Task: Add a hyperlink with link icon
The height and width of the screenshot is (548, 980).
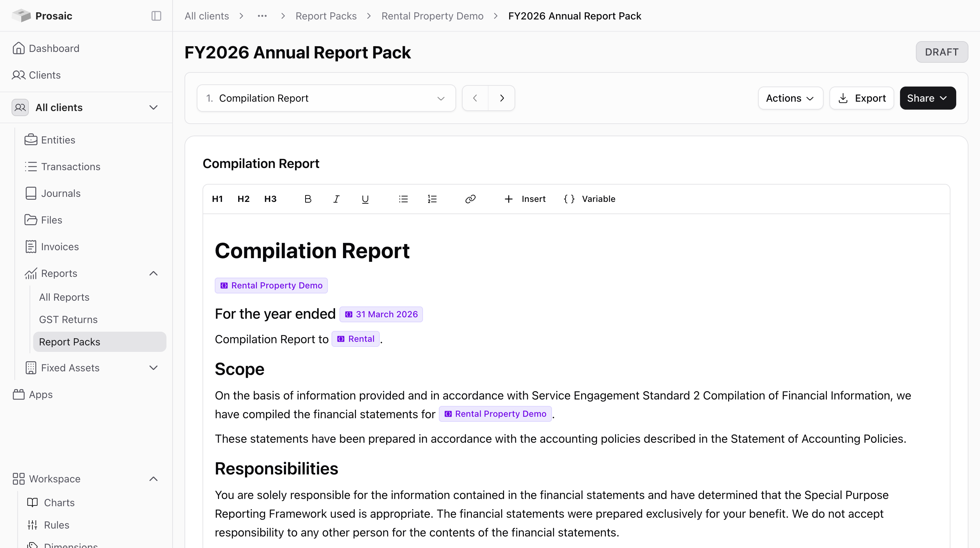Action: tap(470, 199)
